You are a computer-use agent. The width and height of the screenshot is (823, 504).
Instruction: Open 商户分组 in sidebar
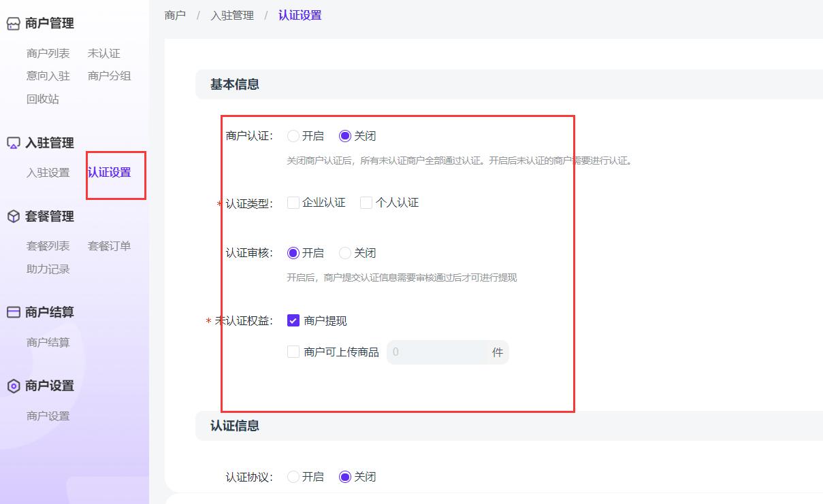(109, 75)
